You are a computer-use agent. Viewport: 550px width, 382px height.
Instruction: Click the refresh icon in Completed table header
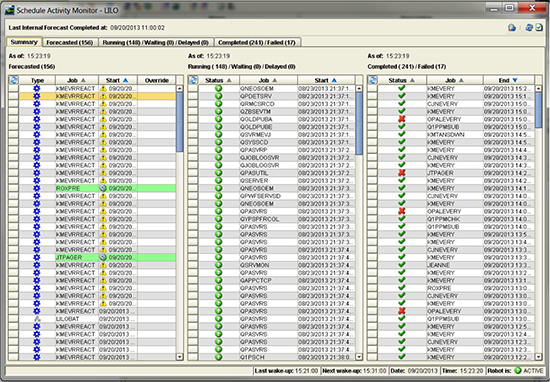[373, 80]
